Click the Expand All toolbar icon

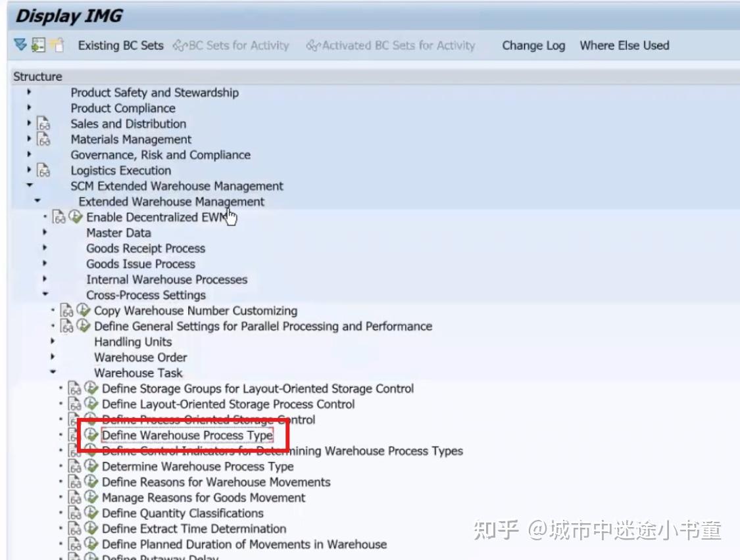pyautogui.click(x=20, y=45)
